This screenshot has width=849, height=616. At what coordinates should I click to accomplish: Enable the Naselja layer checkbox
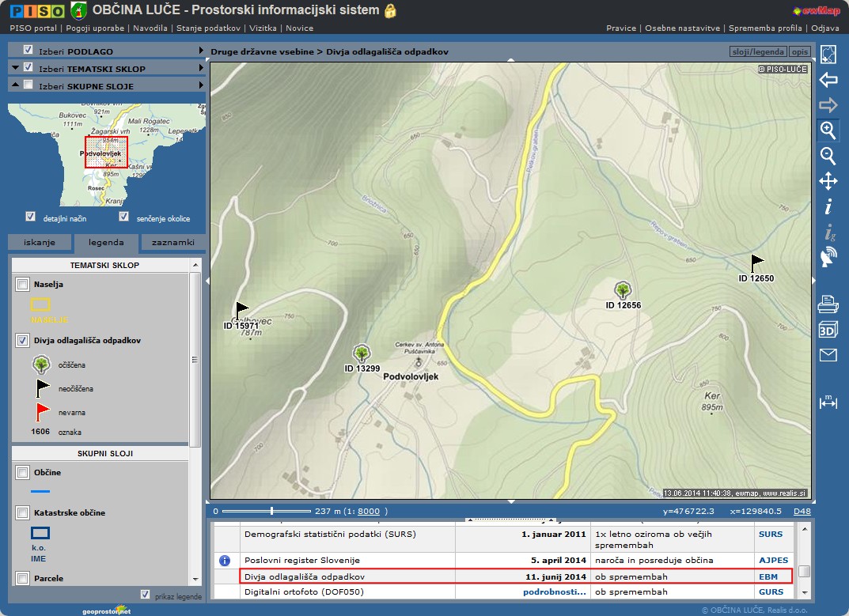[x=22, y=284]
